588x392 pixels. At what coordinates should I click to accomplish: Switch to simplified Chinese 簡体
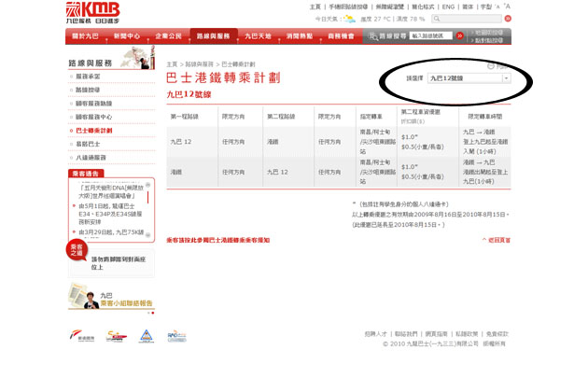468,7
